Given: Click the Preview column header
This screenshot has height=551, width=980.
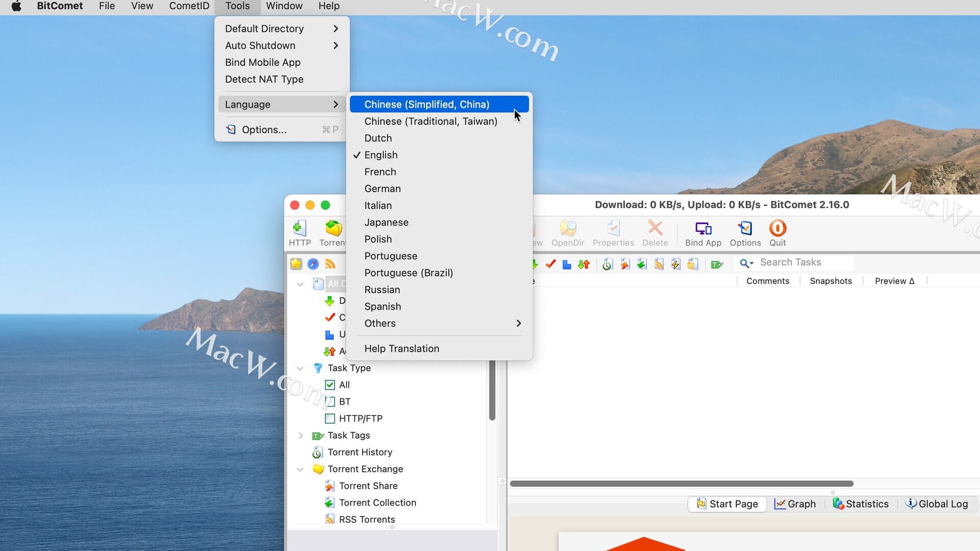Looking at the screenshot, I should click(x=894, y=281).
